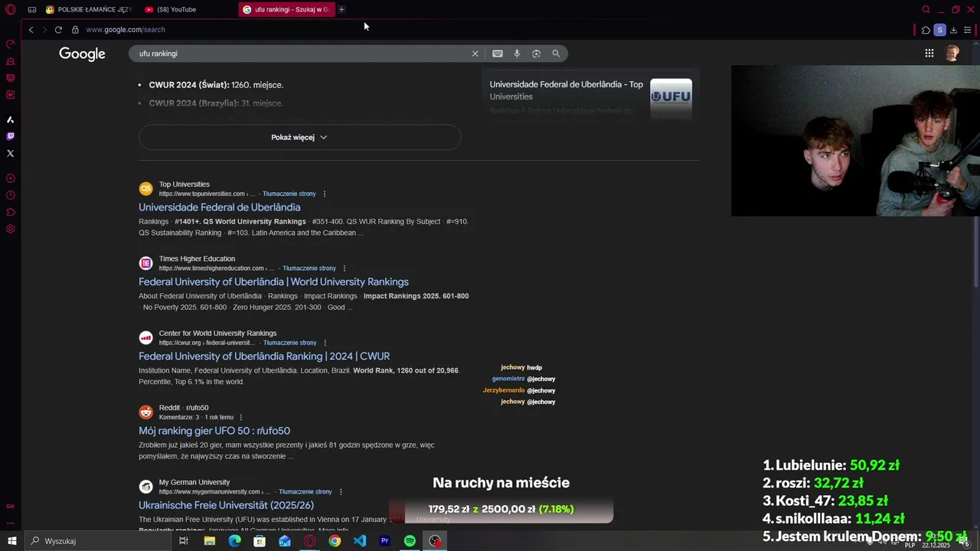Open Universidade Federal de Uberlândia - Top Universities card
Viewport: 980px width, 551px height.
pyautogui.click(x=566, y=90)
